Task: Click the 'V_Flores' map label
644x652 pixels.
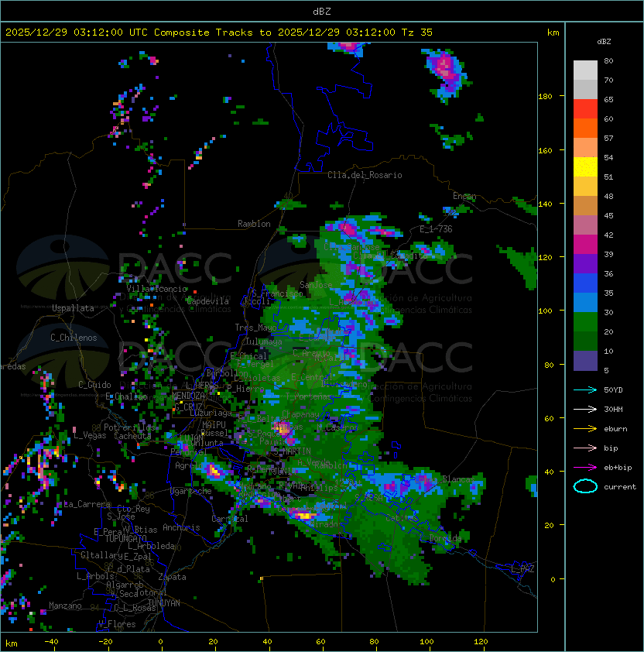Action: 117,624
